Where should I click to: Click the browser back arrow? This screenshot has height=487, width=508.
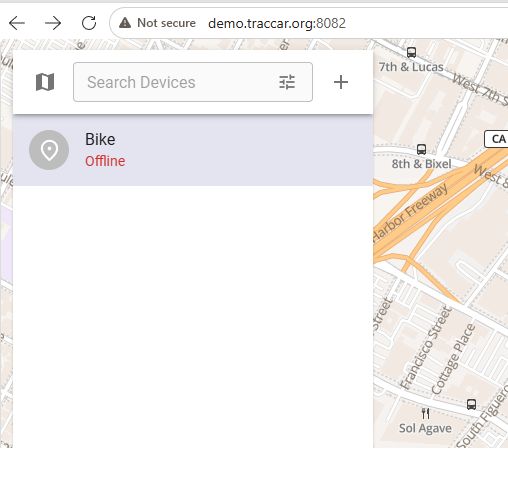[x=17, y=23]
